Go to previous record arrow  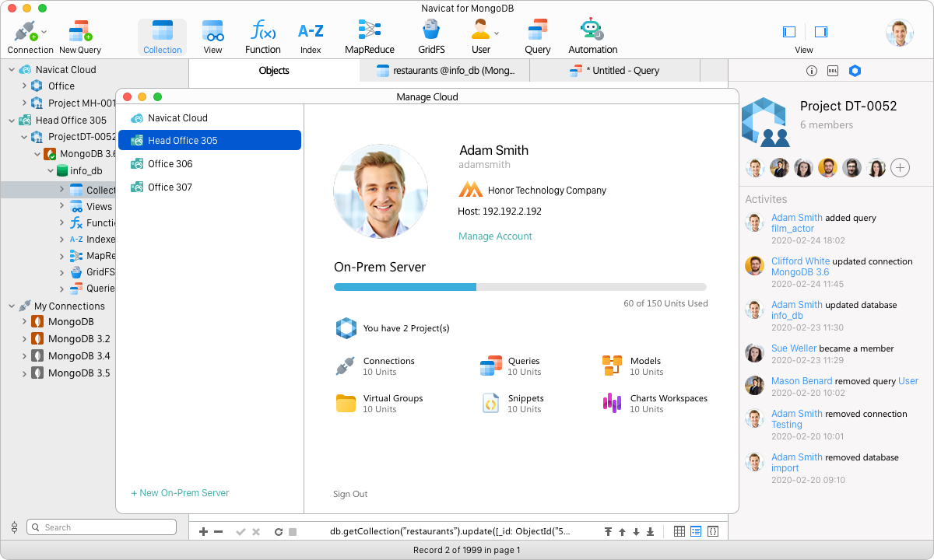(x=622, y=532)
